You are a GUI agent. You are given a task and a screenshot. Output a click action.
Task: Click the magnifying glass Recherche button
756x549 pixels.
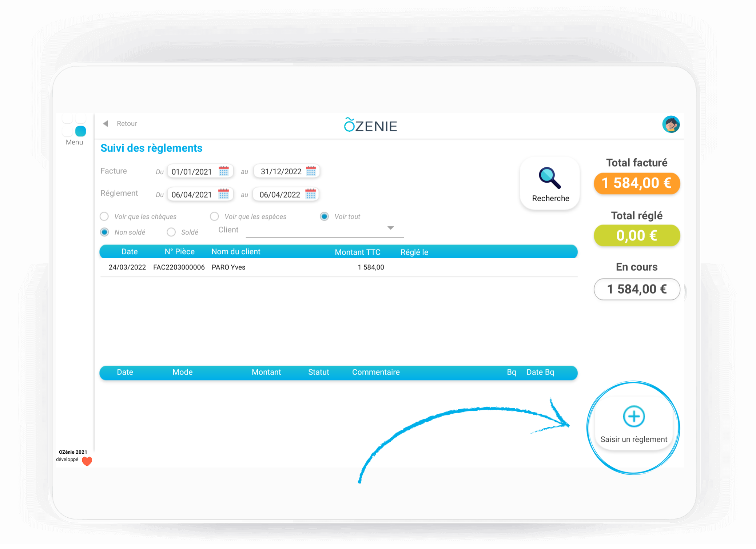coord(550,184)
